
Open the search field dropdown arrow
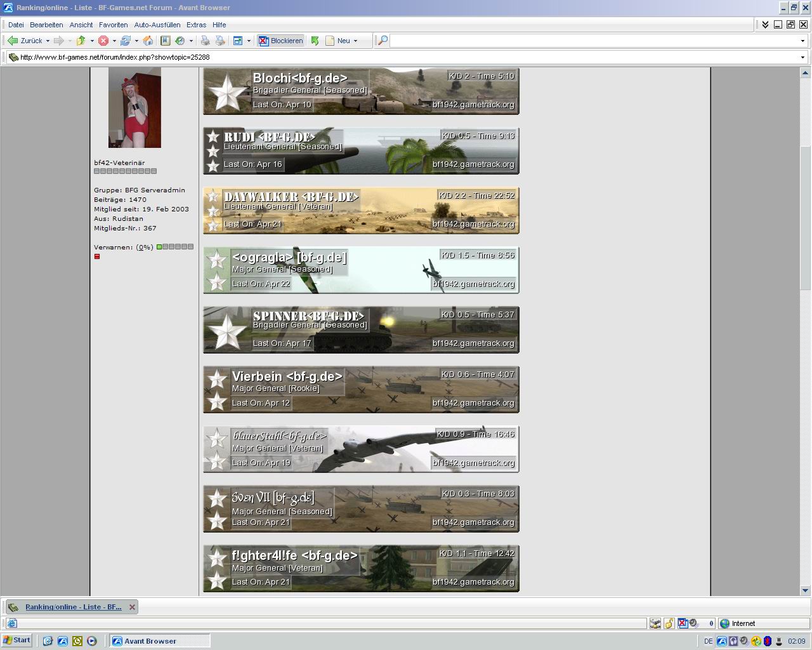[802, 41]
